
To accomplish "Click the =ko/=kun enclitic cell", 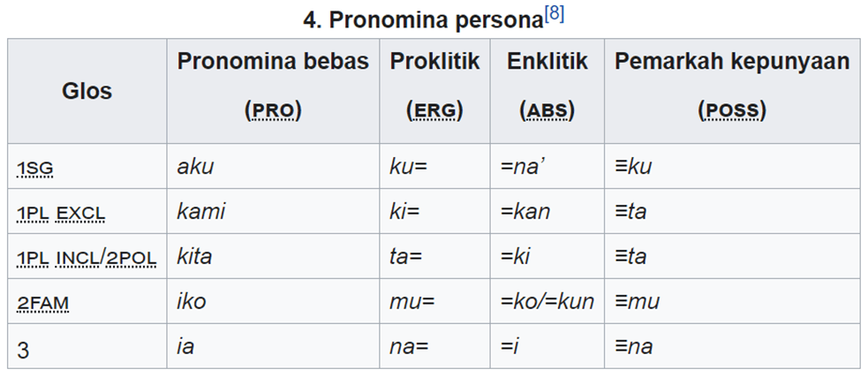I will 547,302.
